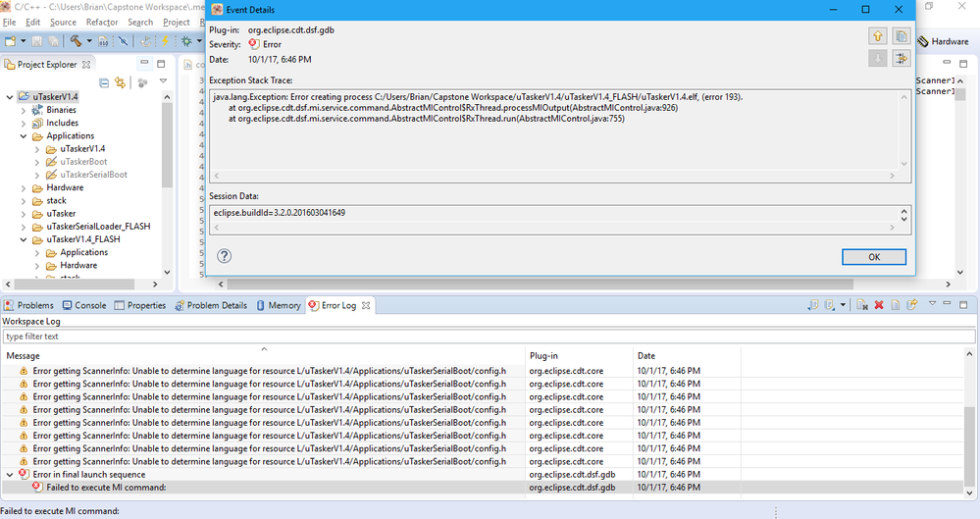The width and height of the screenshot is (980, 519).
Task: Sort log by the Date column header
Action: tap(687, 355)
